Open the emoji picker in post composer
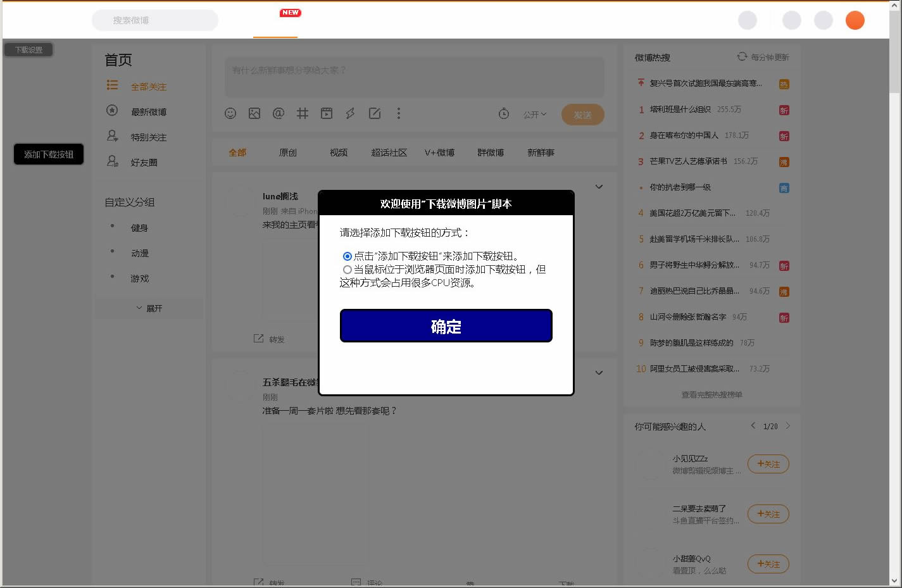902x588 pixels. [230, 113]
